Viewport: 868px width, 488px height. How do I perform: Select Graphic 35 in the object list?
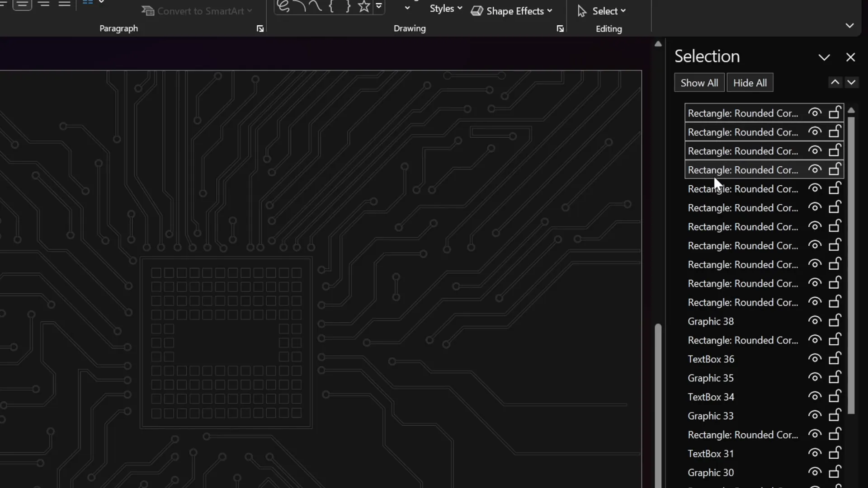click(711, 378)
